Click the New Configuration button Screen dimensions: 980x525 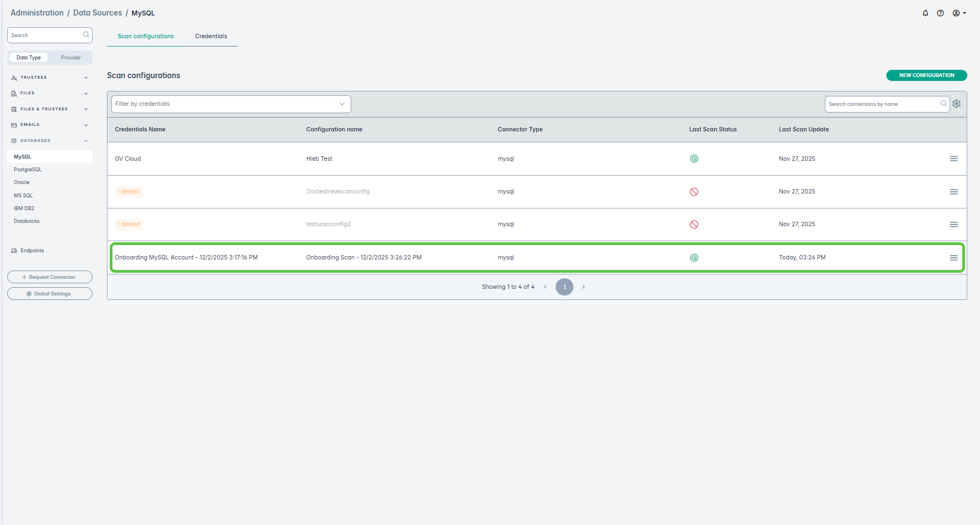click(x=926, y=75)
